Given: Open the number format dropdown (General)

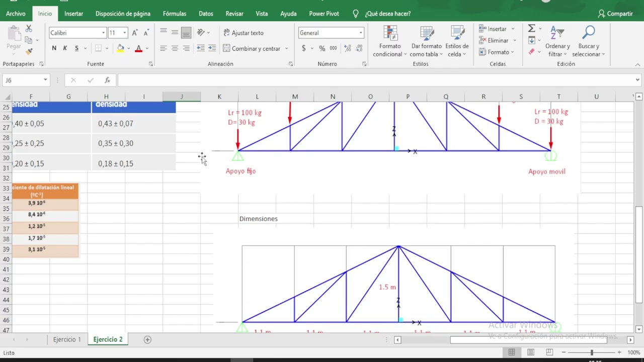Looking at the screenshot, I should click(x=361, y=33).
